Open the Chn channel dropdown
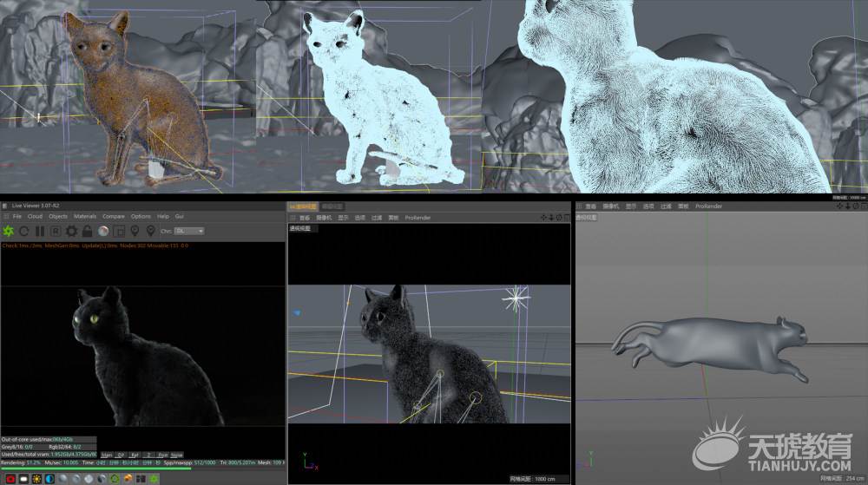 point(189,231)
